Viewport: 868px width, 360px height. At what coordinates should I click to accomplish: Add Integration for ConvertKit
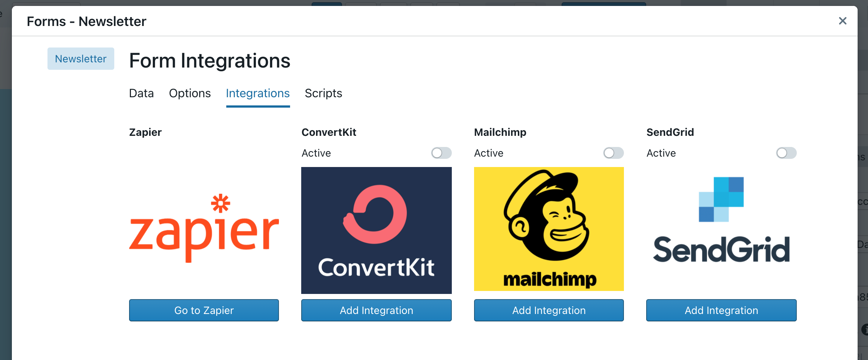pos(377,310)
